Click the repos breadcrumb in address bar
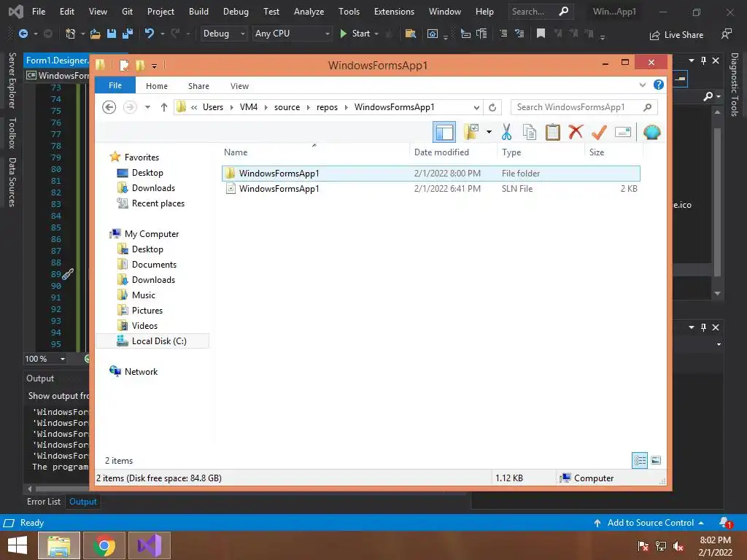This screenshot has height=560, width=747. 327,107
